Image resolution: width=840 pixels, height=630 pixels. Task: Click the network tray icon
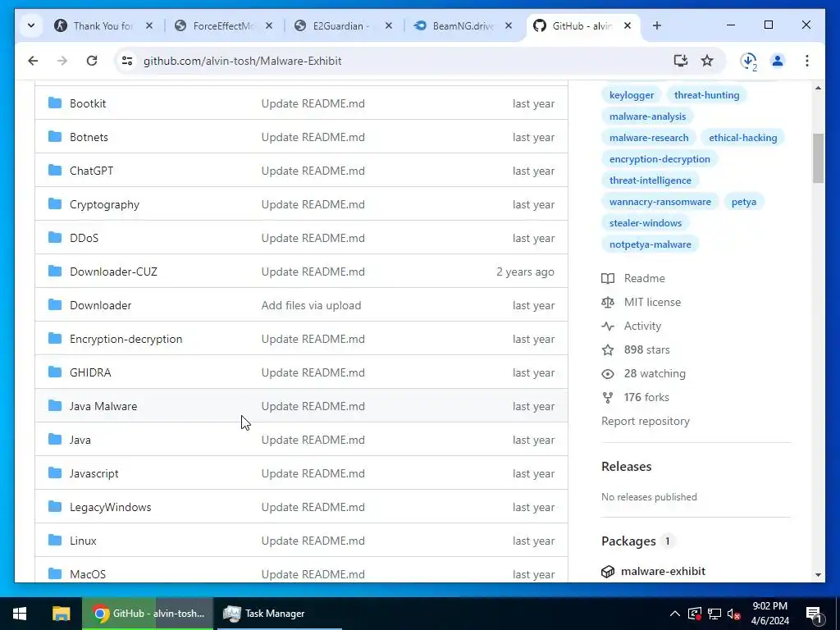pyautogui.click(x=714, y=614)
